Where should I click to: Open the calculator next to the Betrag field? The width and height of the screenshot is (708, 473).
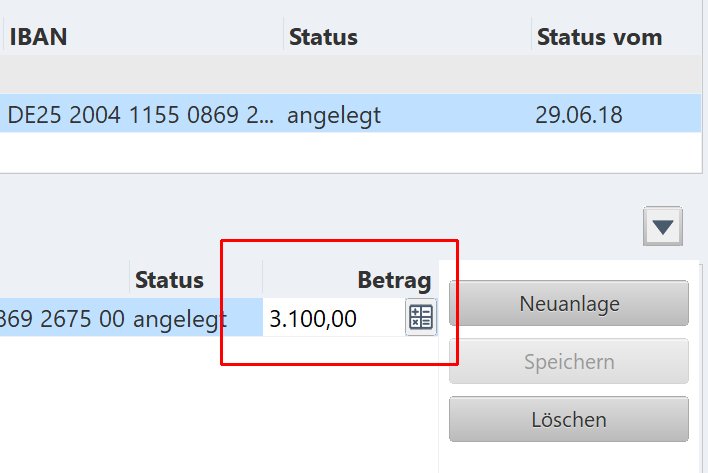421,317
